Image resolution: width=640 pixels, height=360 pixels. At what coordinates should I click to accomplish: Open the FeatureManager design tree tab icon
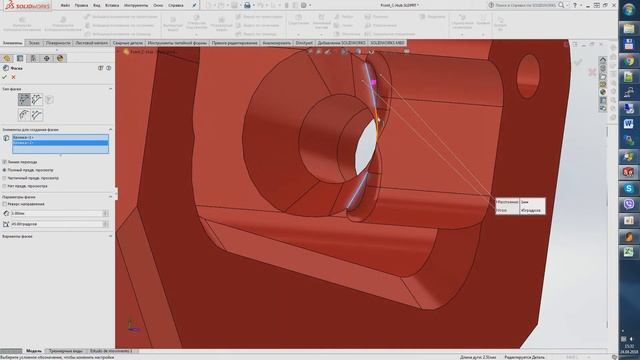pos(7,58)
